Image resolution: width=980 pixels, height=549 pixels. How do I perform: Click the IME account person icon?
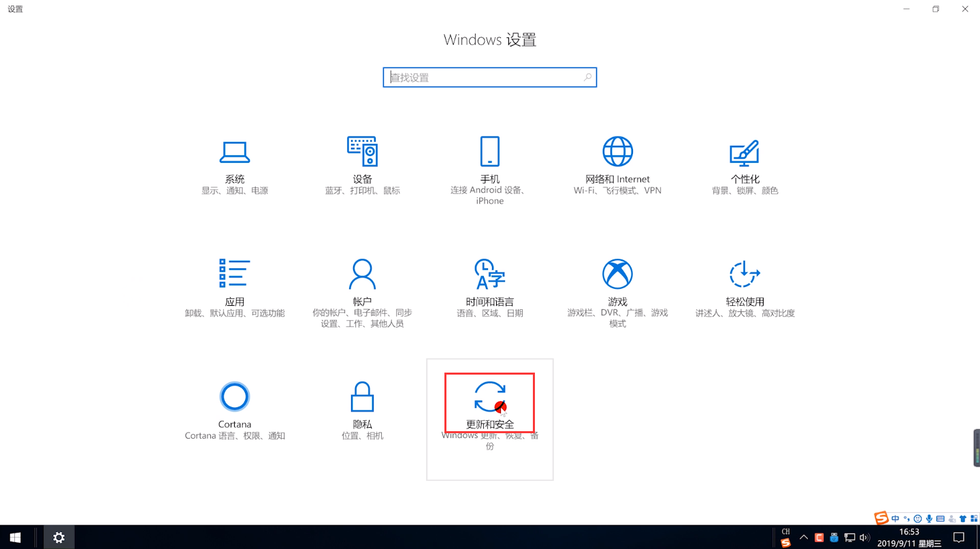951,518
